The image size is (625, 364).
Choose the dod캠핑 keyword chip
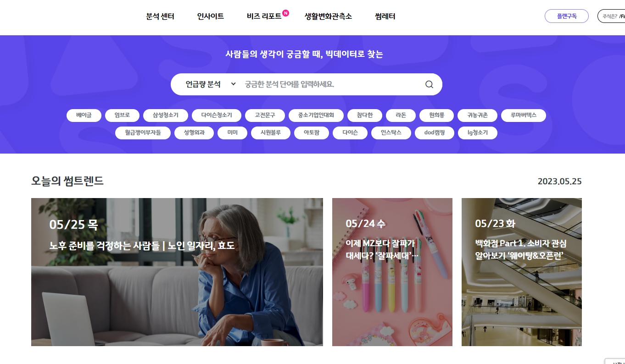(x=435, y=133)
